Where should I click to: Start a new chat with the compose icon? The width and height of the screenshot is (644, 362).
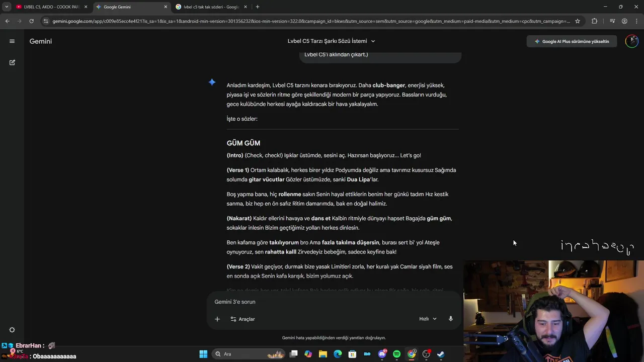click(x=12, y=62)
